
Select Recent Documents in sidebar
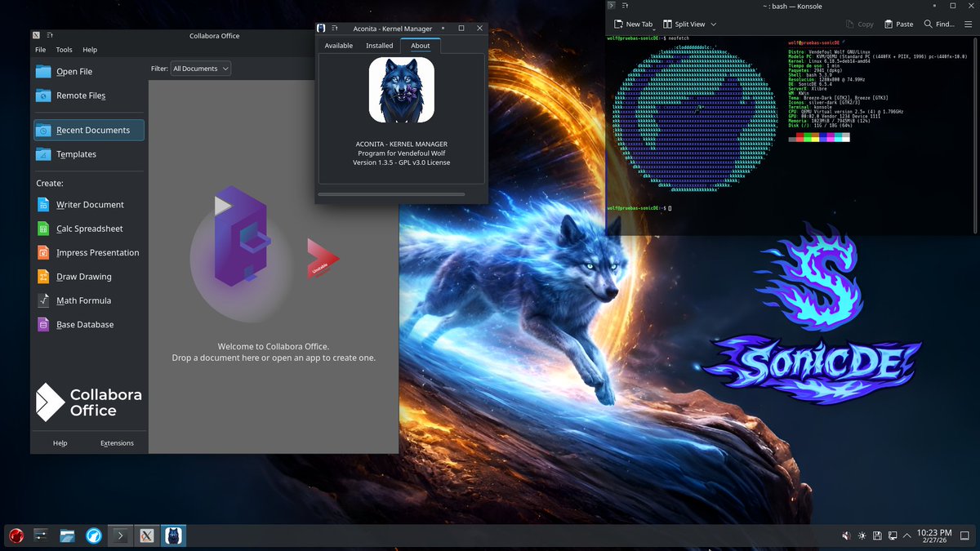click(89, 130)
